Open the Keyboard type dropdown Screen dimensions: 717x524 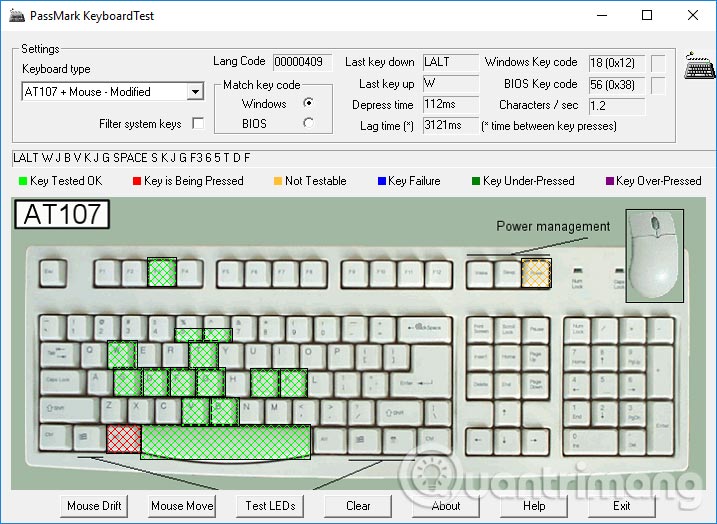(x=195, y=92)
